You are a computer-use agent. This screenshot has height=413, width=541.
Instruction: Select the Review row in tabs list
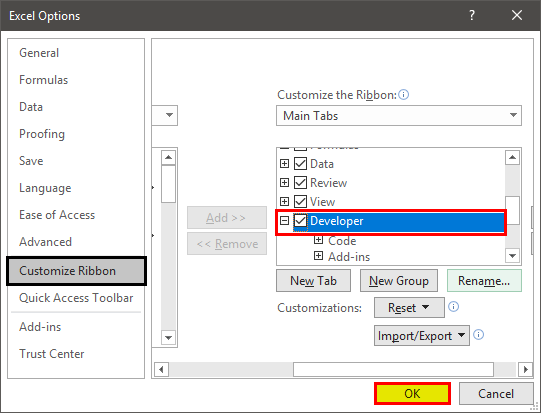coord(328,183)
